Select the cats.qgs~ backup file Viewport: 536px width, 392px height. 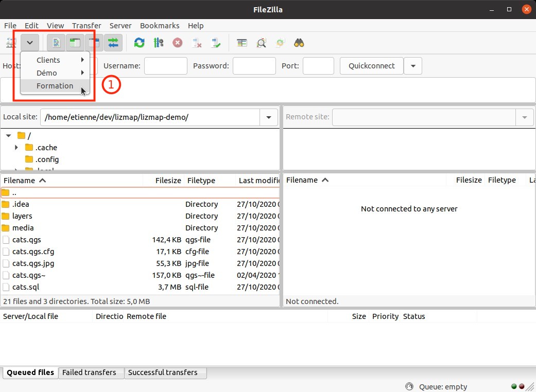[140, 275]
